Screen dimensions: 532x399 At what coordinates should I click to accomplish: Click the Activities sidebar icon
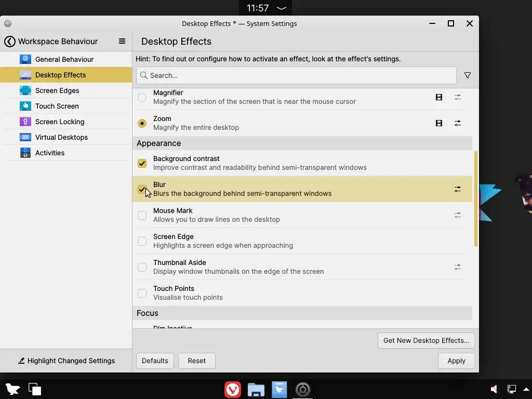click(x=25, y=153)
